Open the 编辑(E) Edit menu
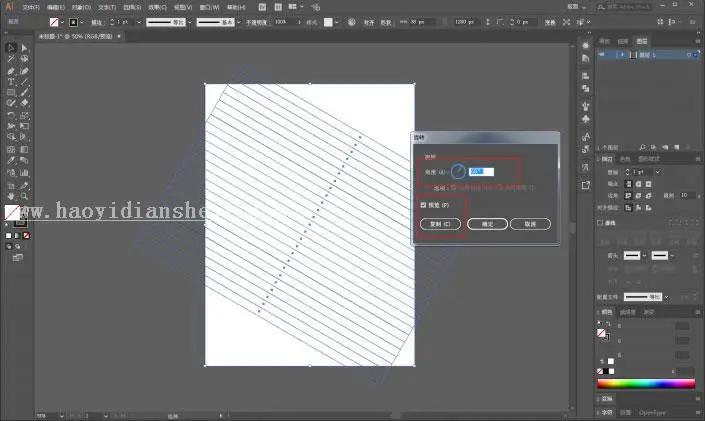Image resolution: width=705 pixels, height=421 pixels. click(x=56, y=8)
